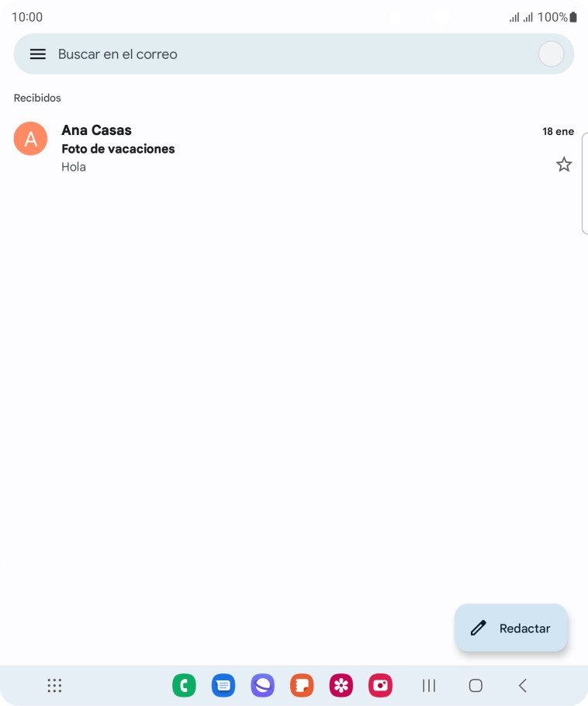
Task: Open the pink flower Gallery app
Action: [341, 685]
